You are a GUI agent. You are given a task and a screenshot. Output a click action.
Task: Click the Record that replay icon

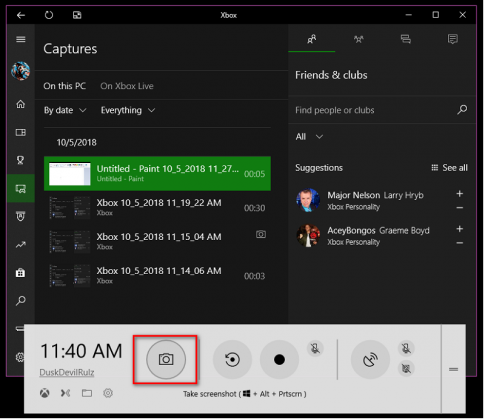[232, 360]
